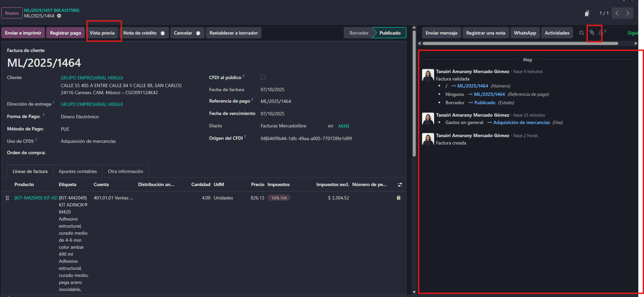Click the bookmark icon near record pager
Image resolution: width=644 pixels, height=297 pixels.
click(587, 13)
